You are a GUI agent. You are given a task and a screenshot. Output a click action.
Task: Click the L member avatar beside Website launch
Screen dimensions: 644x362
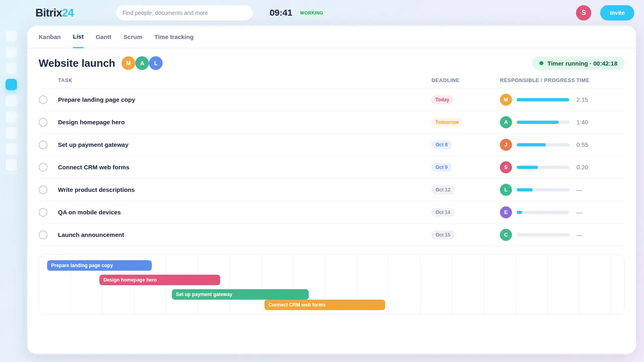point(156,63)
